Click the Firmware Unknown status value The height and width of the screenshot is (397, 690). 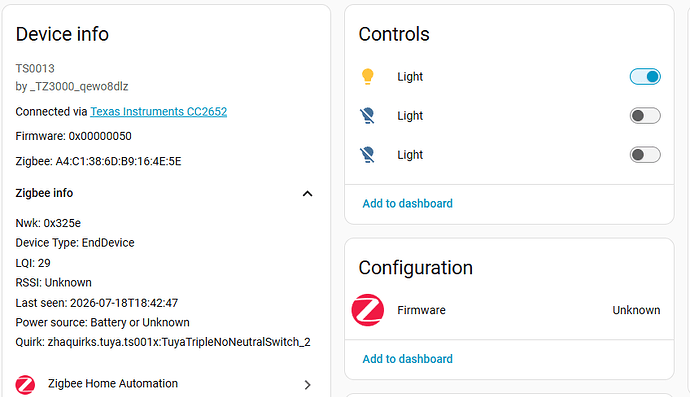click(636, 310)
